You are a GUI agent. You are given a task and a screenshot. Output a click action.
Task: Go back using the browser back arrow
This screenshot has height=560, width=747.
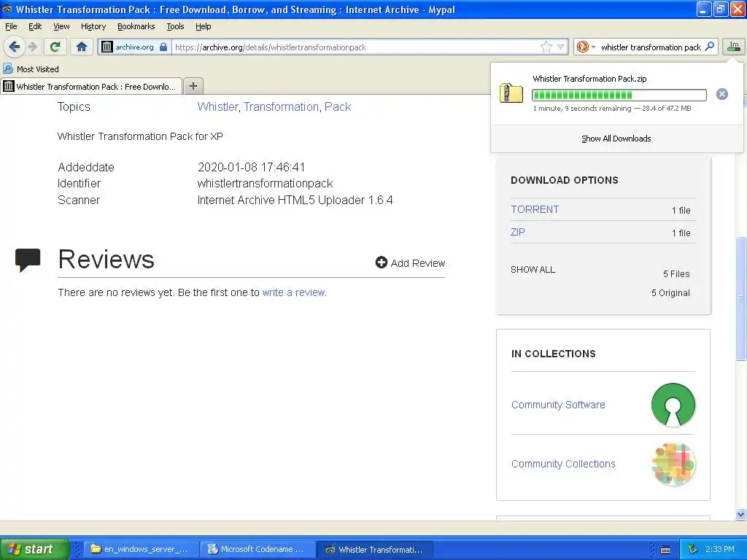14,47
